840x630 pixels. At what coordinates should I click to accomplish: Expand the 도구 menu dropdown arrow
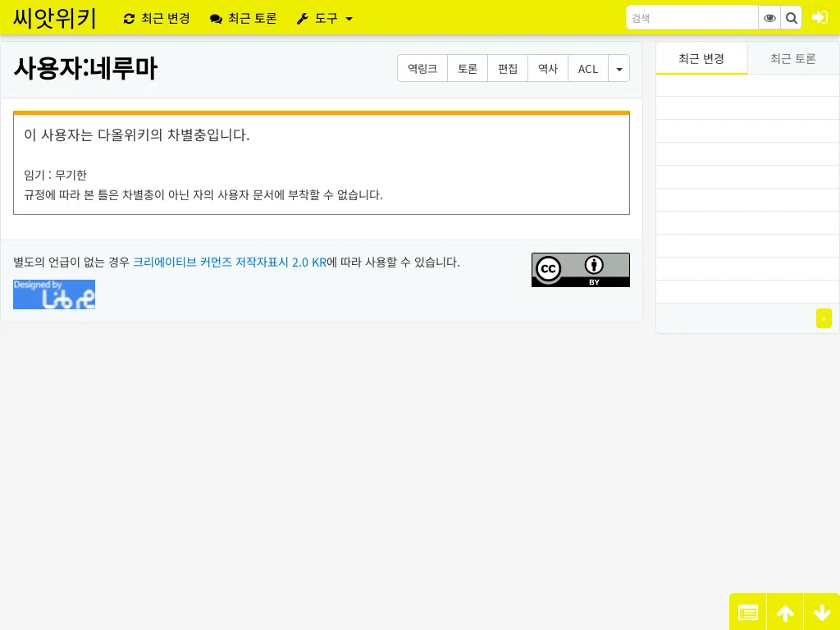click(349, 19)
